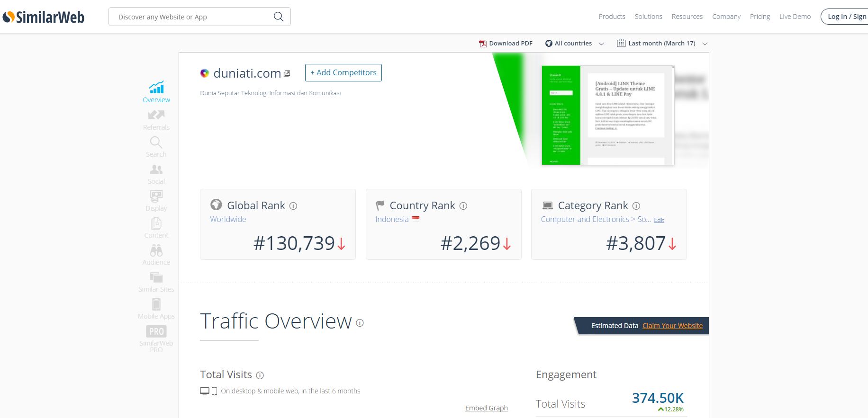Open the Products menu

click(x=612, y=17)
